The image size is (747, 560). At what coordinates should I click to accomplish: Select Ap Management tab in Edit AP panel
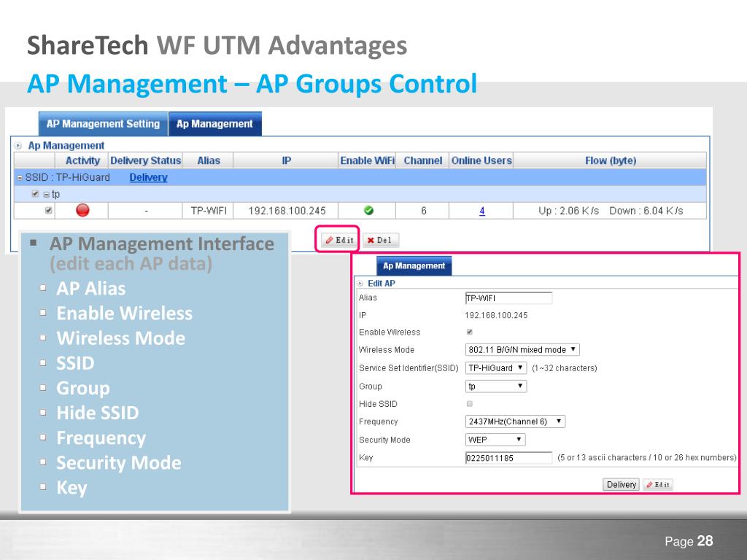click(414, 265)
